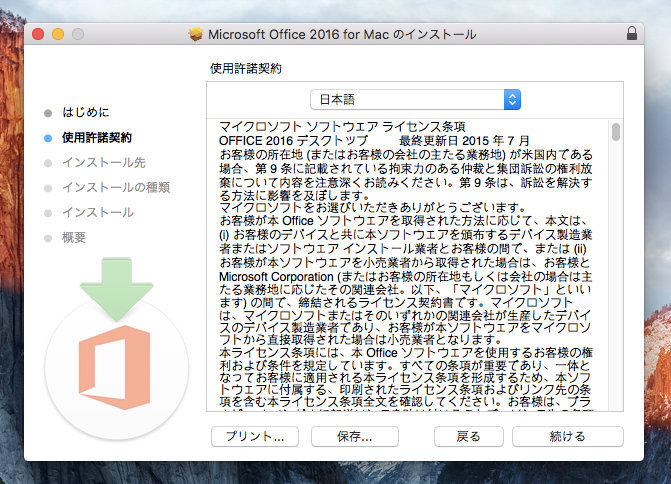The height and width of the screenshot is (484, 671).
Task: Click the license text scrollbar thumb
Action: (616, 132)
